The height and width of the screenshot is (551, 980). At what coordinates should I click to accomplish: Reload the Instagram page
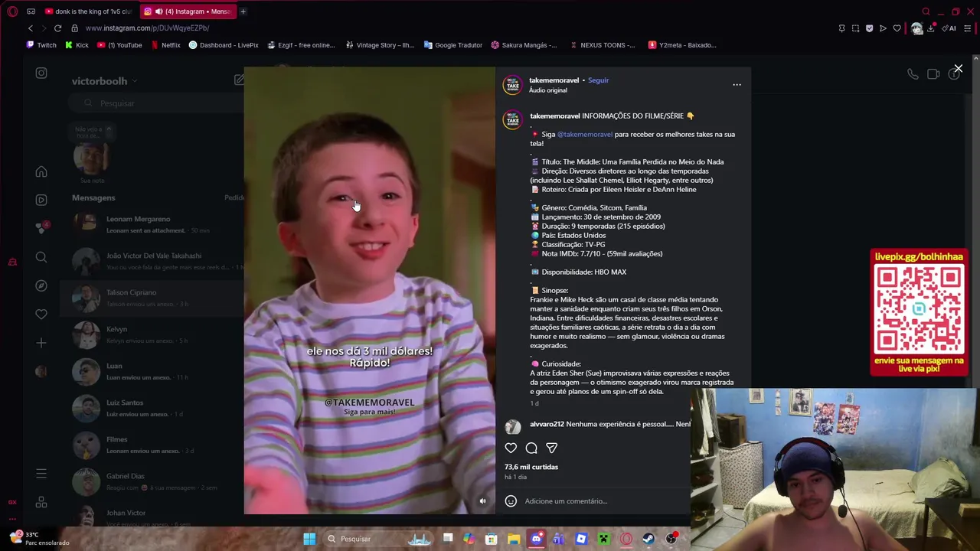57,28
